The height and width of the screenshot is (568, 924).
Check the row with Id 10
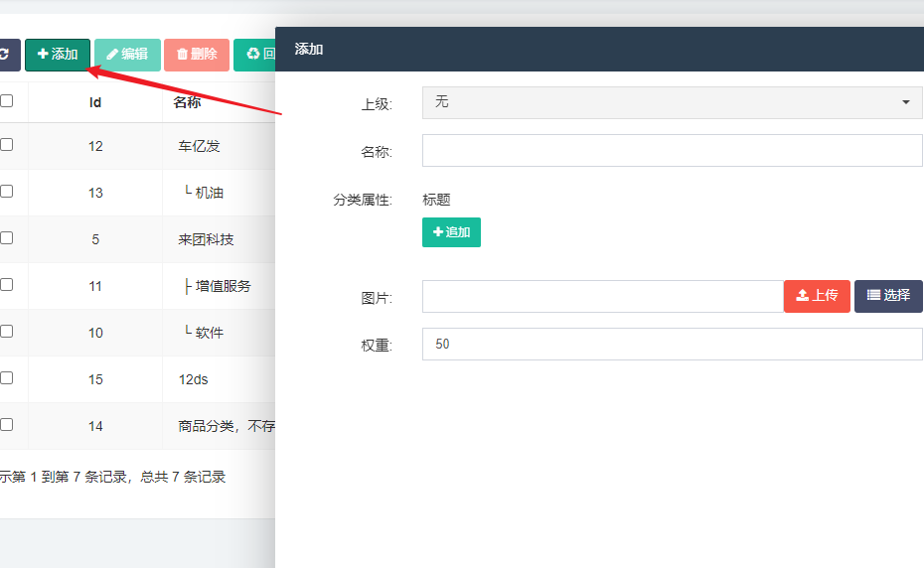(7, 331)
